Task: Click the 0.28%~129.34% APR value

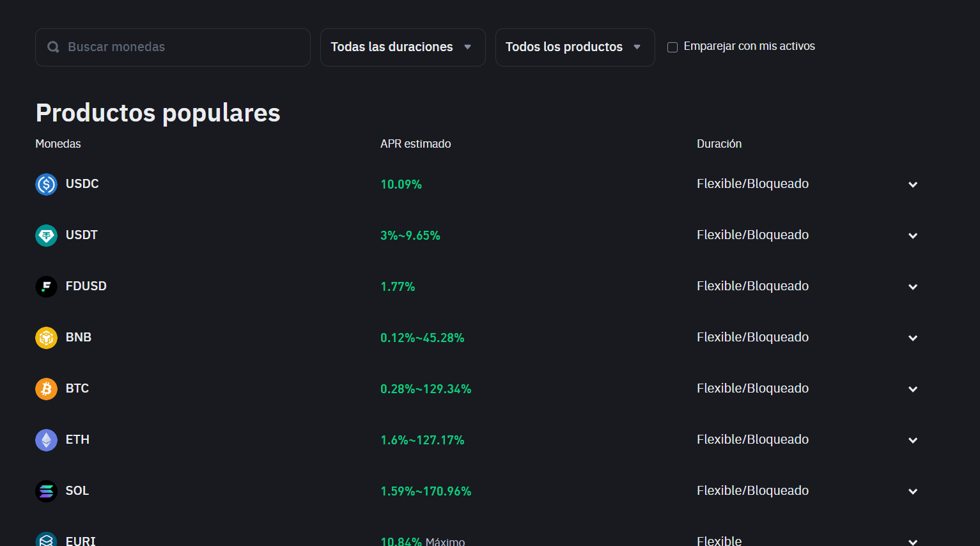Action: tap(426, 389)
